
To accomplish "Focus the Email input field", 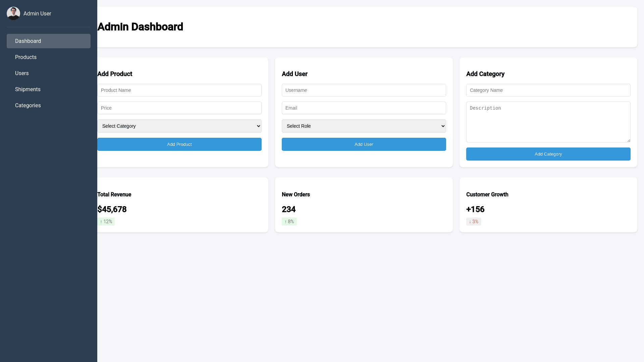I will pyautogui.click(x=364, y=108).
